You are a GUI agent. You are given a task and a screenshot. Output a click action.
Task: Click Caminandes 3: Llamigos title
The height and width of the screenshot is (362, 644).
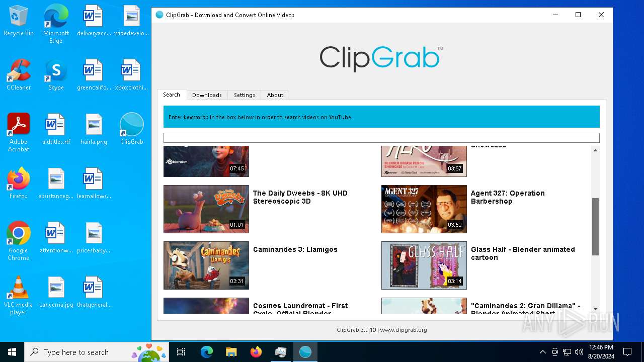tap(295, 249)
